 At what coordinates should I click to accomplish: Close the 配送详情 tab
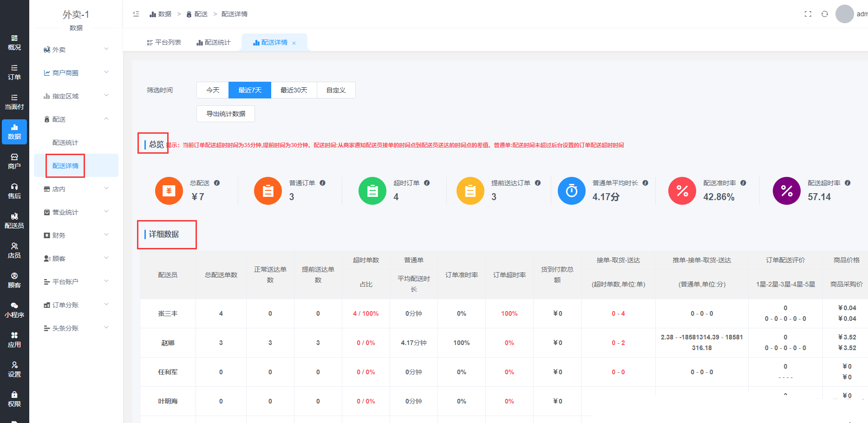click(294, 43)
